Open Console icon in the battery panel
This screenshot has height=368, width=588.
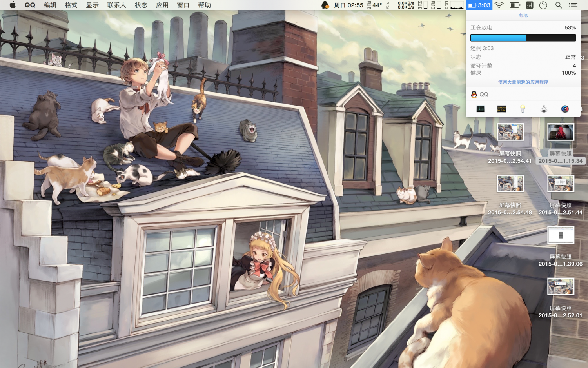502,109
